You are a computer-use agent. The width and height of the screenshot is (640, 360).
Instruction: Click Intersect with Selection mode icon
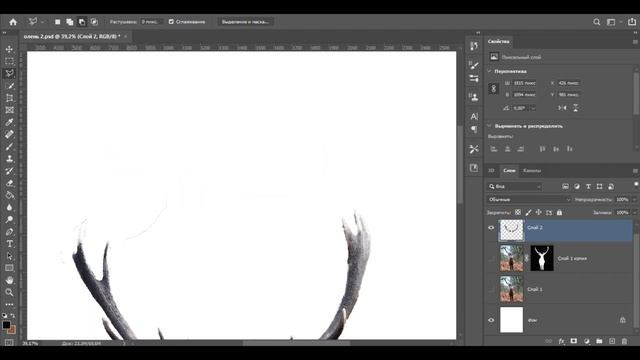point(94,22)
